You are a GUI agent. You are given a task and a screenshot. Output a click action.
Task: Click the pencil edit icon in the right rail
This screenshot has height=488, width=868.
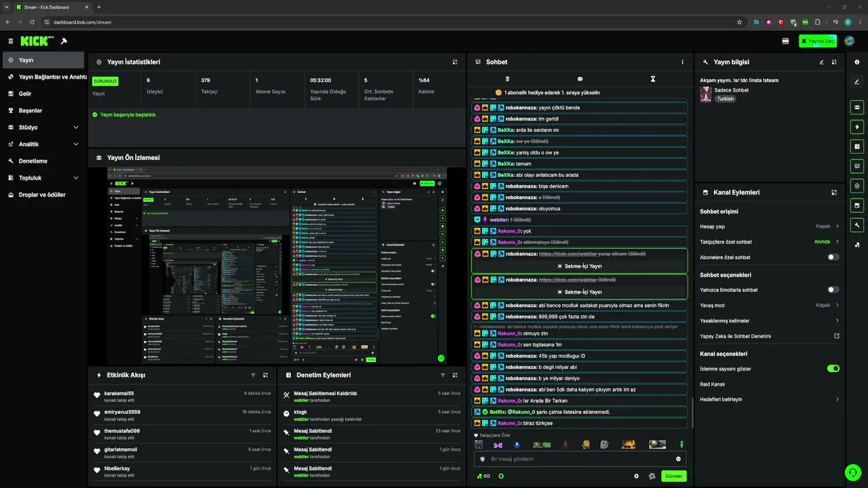(x=857, y=82)
